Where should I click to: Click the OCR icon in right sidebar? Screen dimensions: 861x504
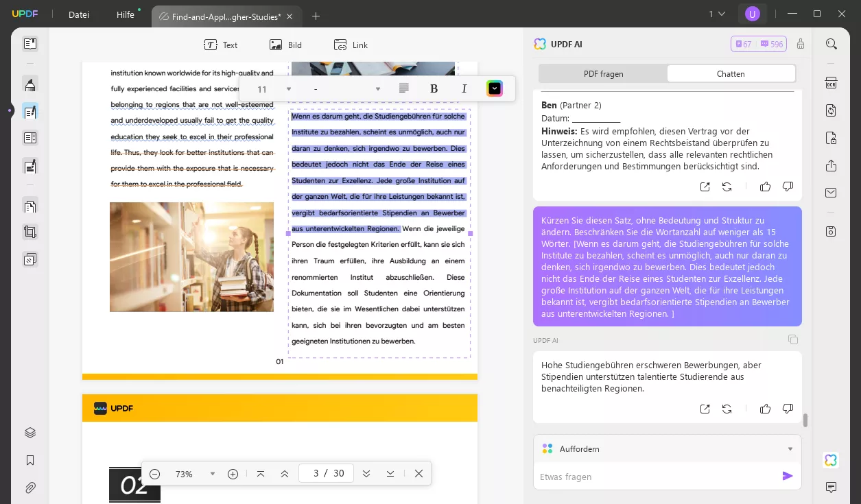tap(831, 83)
